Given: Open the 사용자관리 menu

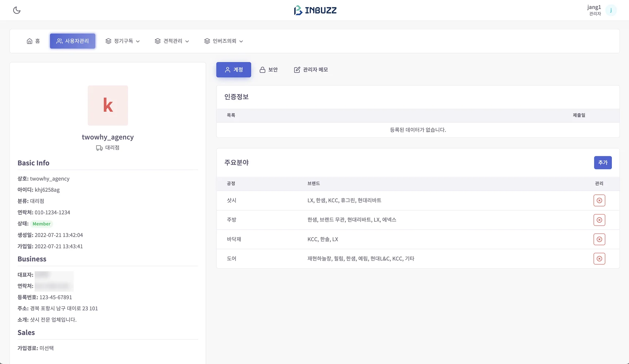Looking at the screenshot, I should pos(73,41).
